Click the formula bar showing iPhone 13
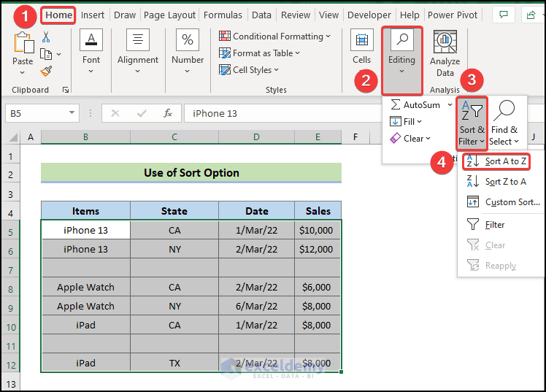 point(282,113)
